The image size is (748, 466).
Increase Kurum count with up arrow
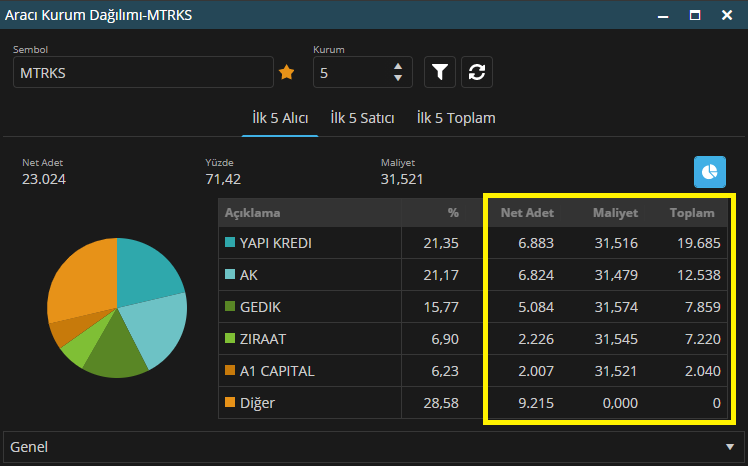pyautogui.click(x=398, y=67)
